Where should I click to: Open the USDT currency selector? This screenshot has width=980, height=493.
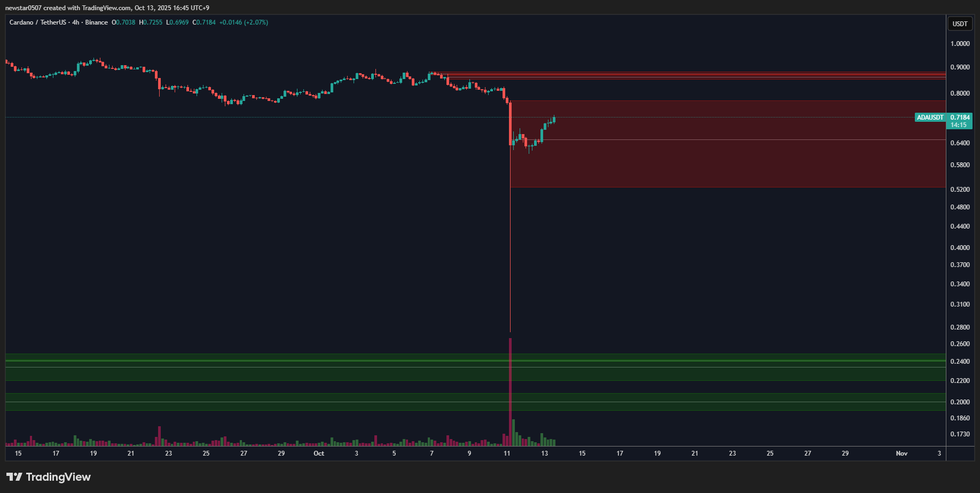960,24
